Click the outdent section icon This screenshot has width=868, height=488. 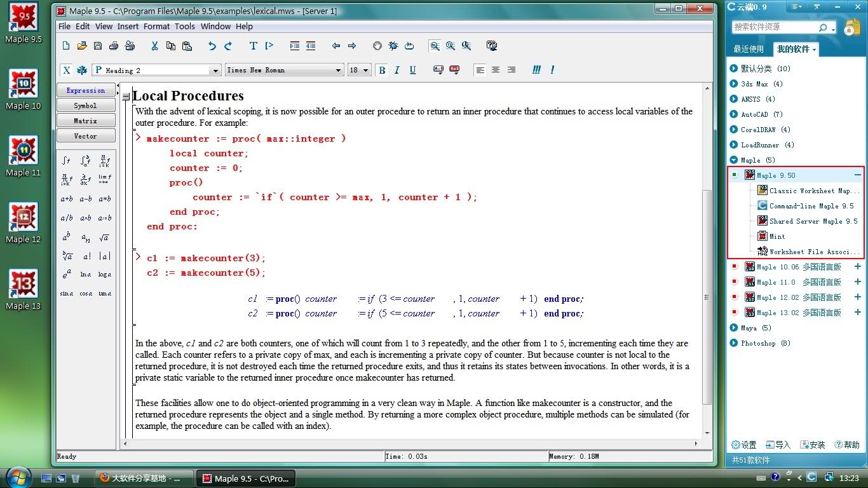[311, 46]
